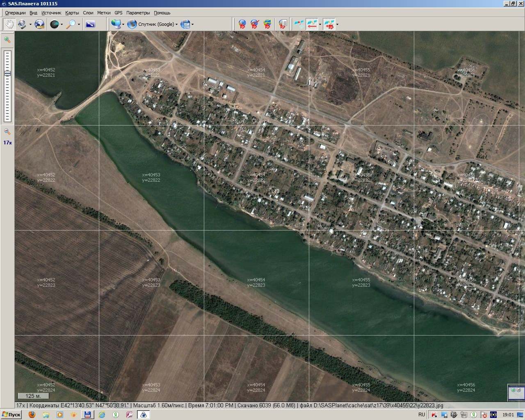Click the add polygon mark icon
Image resolution: width=525 pixels, height=420 pixels.
tap(267, 24)
